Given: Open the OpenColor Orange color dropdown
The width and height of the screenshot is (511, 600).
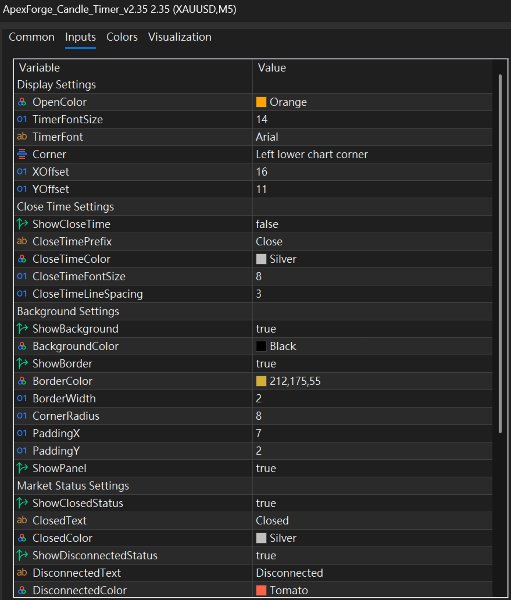Looking at the screenshot, I should coord(372,102).
